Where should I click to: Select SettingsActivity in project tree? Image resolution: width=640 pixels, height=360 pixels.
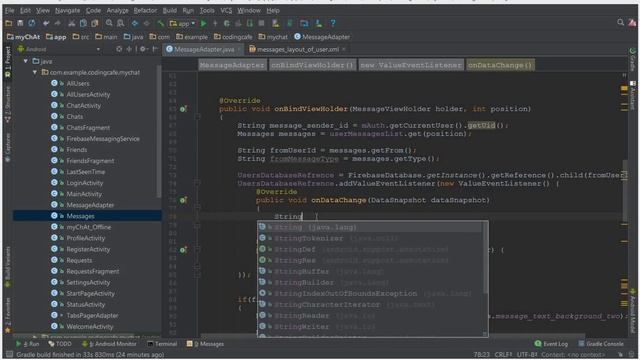click(88, 282)
